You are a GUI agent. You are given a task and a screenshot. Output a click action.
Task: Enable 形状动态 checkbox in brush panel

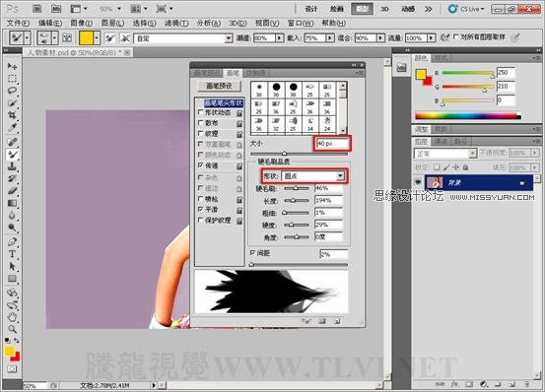(x=200, y=112)
